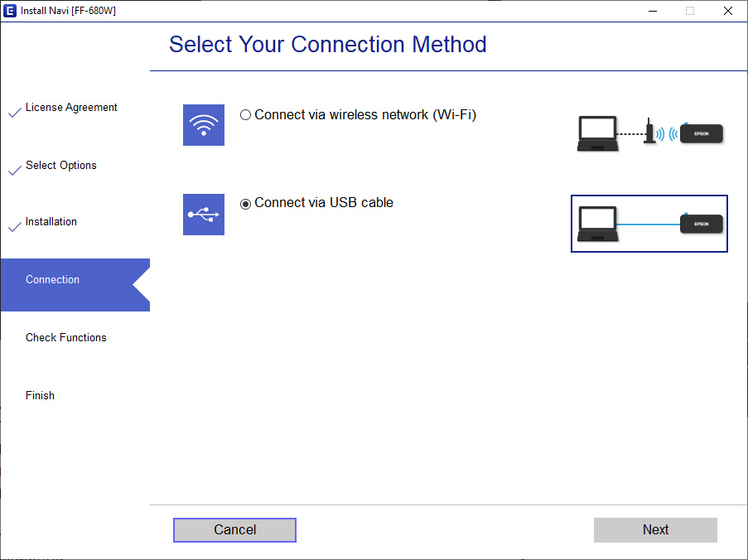
Task: Select Connect via wireless network (Wi-Fi) radio
Action: (x=245, y=115)
